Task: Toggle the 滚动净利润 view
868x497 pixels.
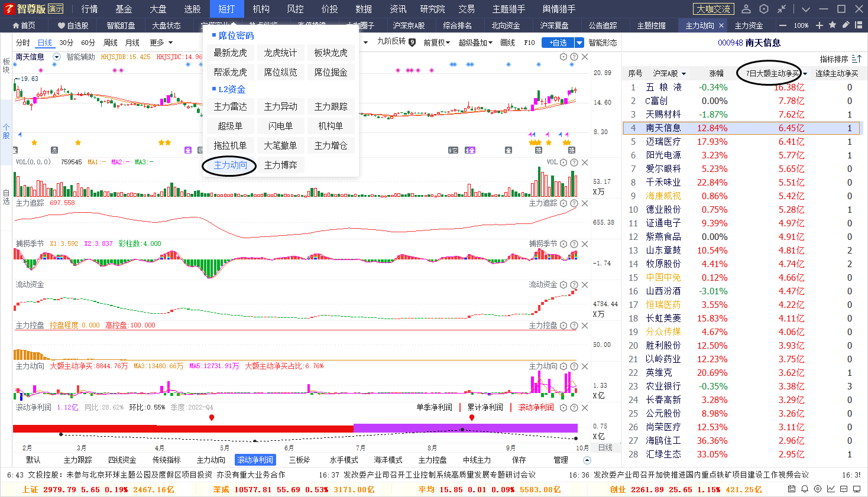Action: [x=536, y=408]
